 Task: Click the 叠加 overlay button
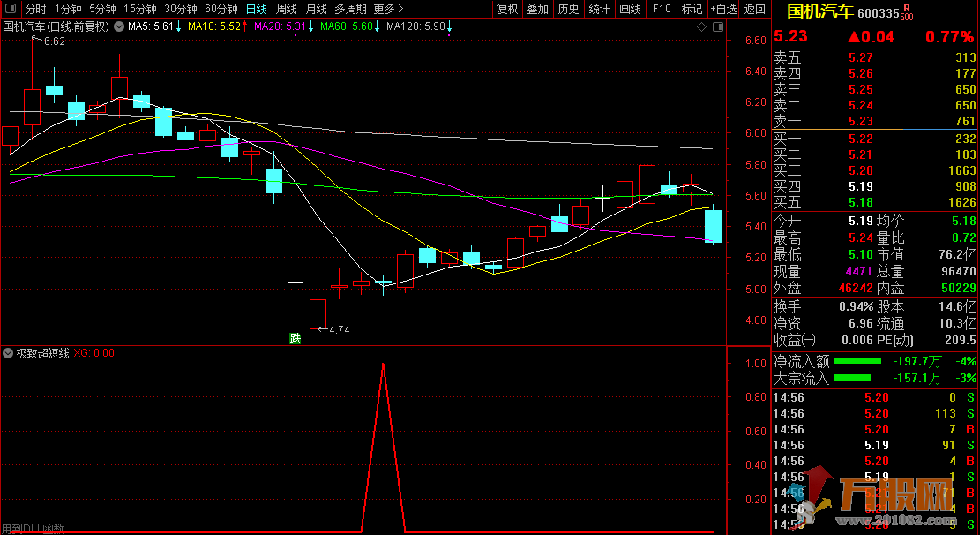[x=537, y=9]
